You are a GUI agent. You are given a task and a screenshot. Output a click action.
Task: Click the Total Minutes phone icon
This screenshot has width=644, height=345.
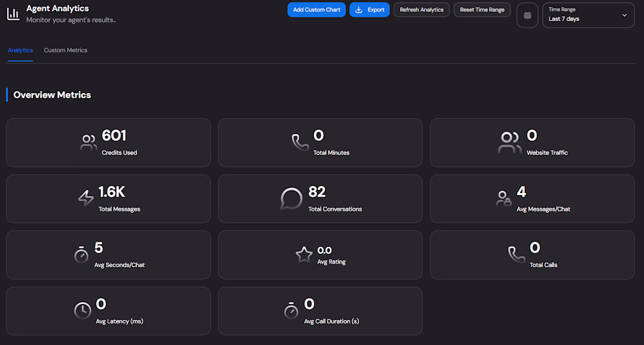(x=300, y=142)
